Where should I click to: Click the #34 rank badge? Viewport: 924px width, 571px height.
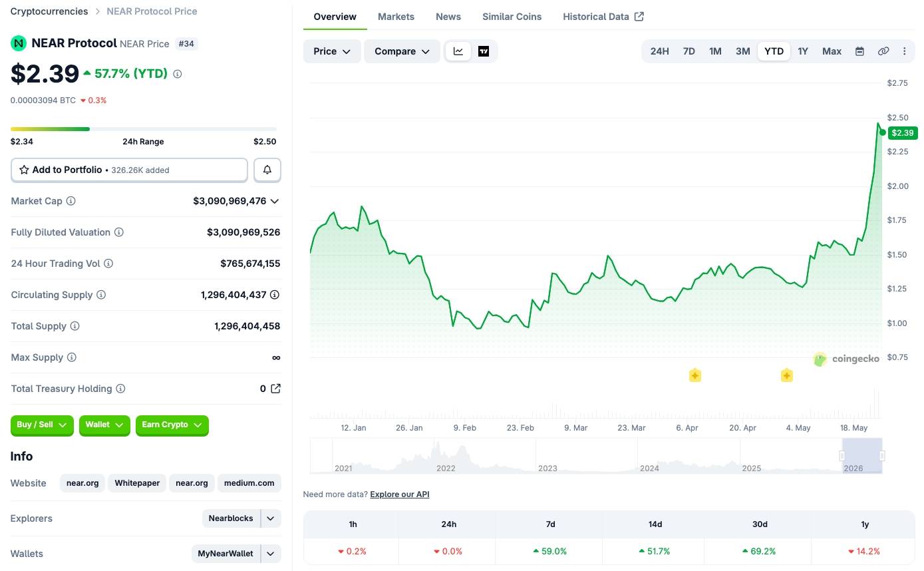click(186, 44)
